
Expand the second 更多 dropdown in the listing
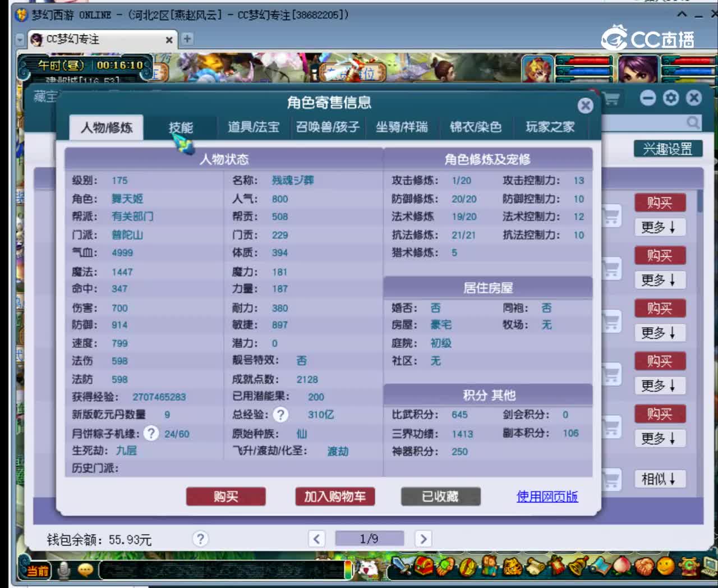660,280
